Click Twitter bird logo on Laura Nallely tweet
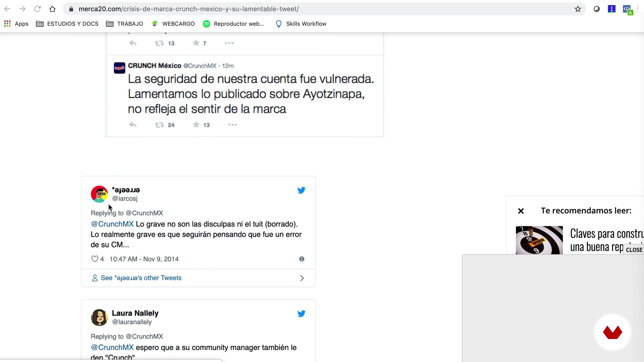Image resolution: width=644 pixels, height=362 pixels. point(301,314)
